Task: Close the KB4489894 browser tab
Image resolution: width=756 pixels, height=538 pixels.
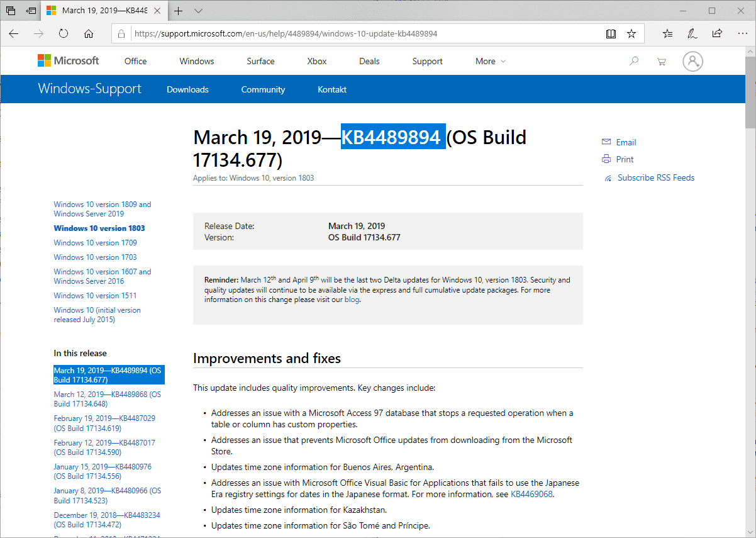Action: (157, 11)
